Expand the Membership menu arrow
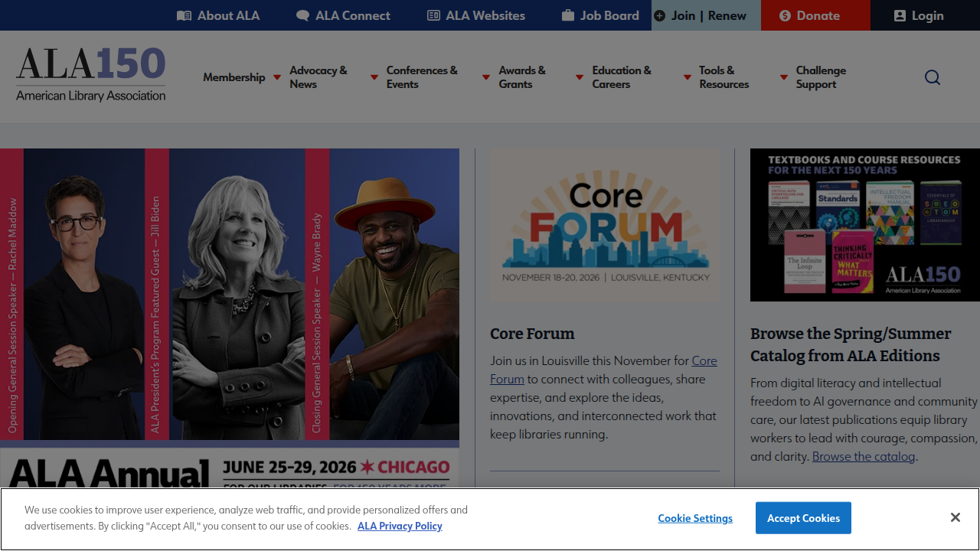This screenshot has height=551, width=980. [277, 77]
